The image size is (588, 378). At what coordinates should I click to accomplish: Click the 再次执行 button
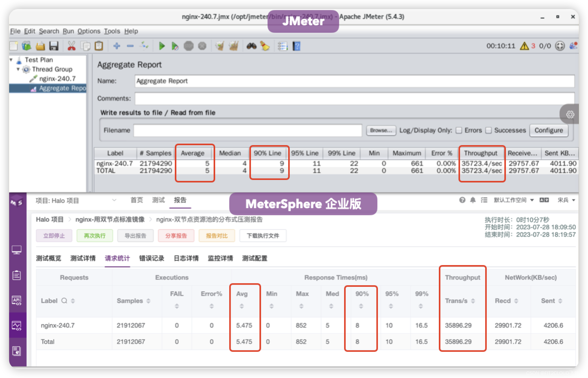click(94, 236)
